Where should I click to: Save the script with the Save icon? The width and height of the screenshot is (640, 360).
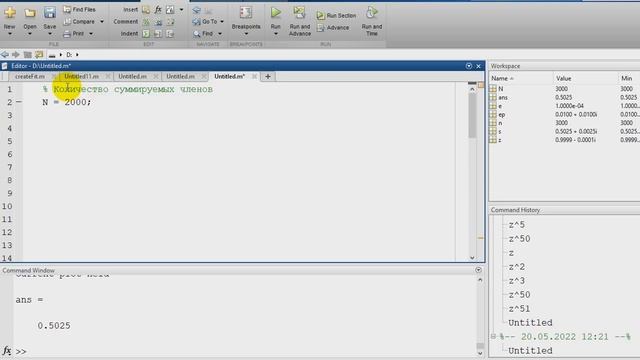49,13
